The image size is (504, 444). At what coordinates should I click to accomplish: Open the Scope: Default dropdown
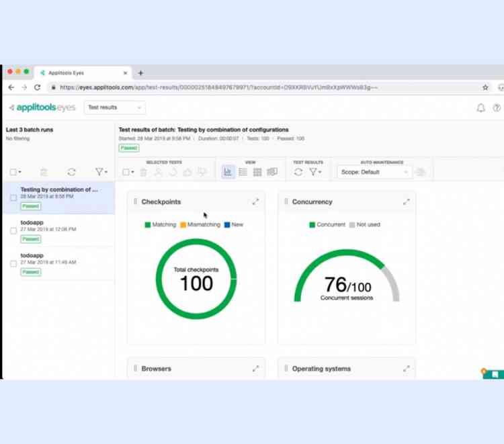click(374, 172)
